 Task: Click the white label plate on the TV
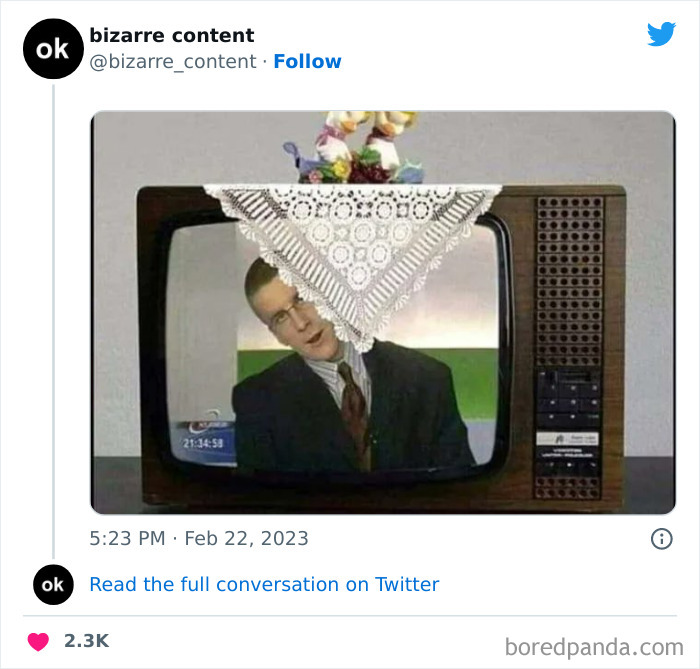tap(567, 439)
